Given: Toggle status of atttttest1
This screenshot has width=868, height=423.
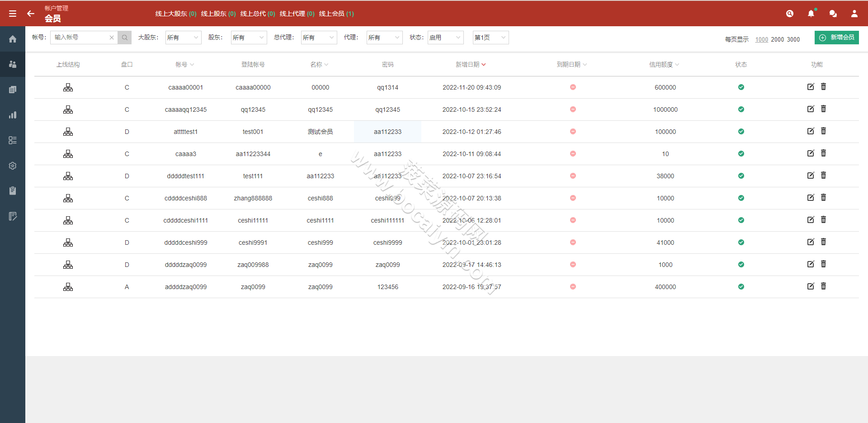Looking at the screenshot, I should click(x=741, y=131).
